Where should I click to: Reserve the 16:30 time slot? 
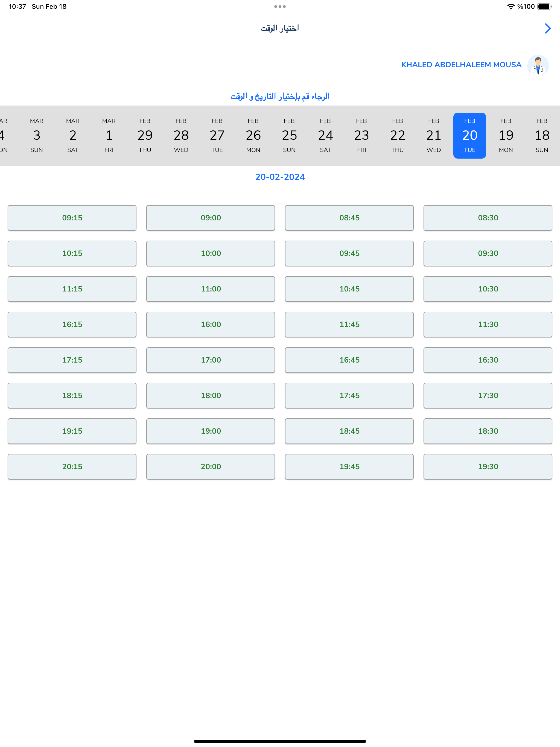pos(488,360)
